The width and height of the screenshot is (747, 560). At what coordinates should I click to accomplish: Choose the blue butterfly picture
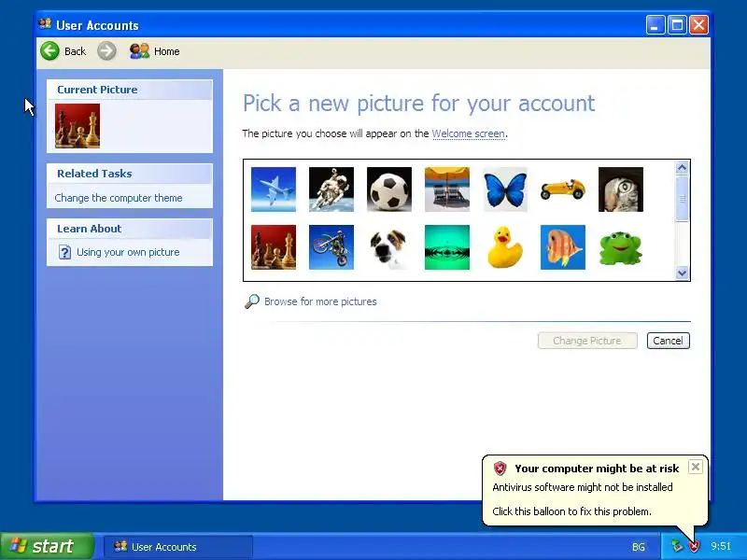[505, 189]
